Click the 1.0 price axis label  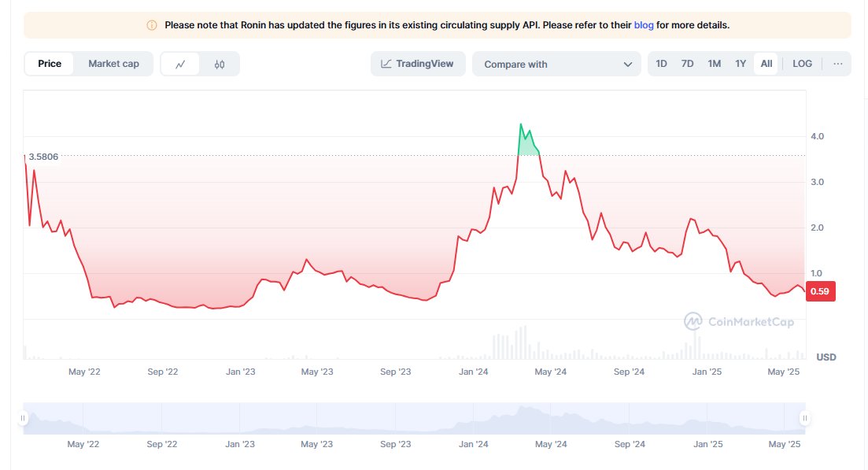(x=817, y=273)
